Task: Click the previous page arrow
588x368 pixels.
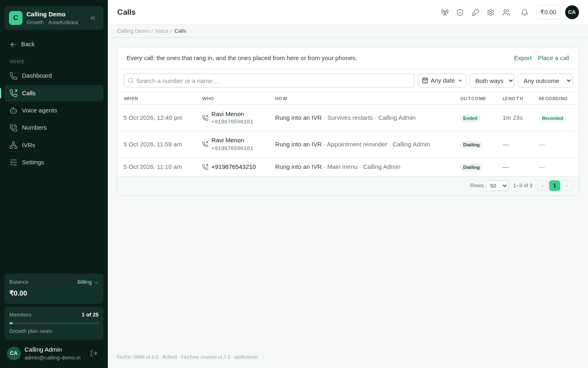Action: tap(542, 186)
